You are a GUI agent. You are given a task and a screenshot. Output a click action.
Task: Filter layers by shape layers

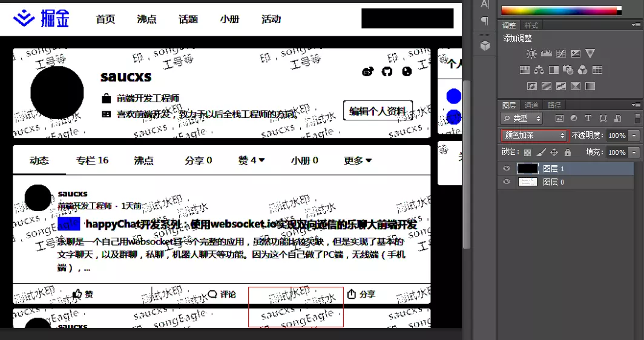pyautogui.click(x=603, y=118)
